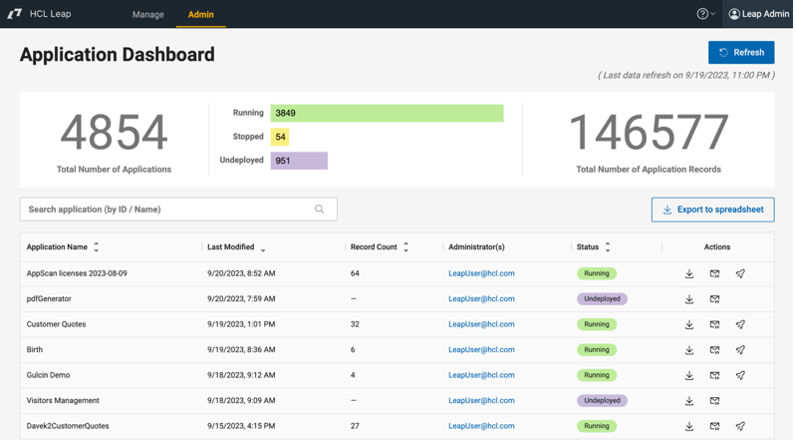Click the envelope icon for pdfGenerator
This screenshot has height=440, width=797.
point(715,299)
